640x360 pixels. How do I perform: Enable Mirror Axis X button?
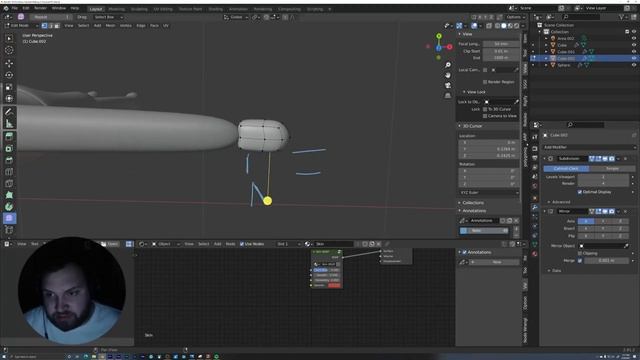586,221
